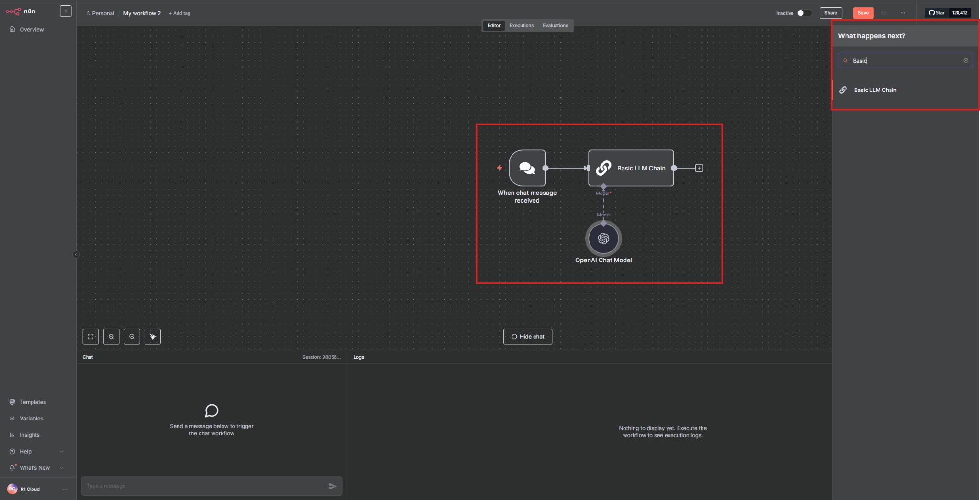The width and height of the screenshot is (980, 500).
Task: Click the What's New bell icon
Action: pos(12,468)
